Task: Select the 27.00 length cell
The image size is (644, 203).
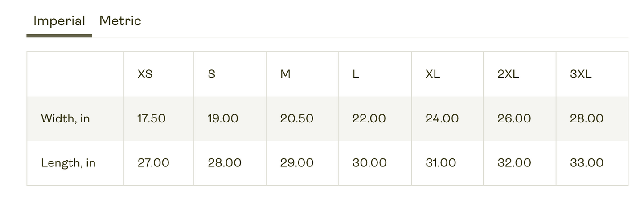Action: pos(159,163)
